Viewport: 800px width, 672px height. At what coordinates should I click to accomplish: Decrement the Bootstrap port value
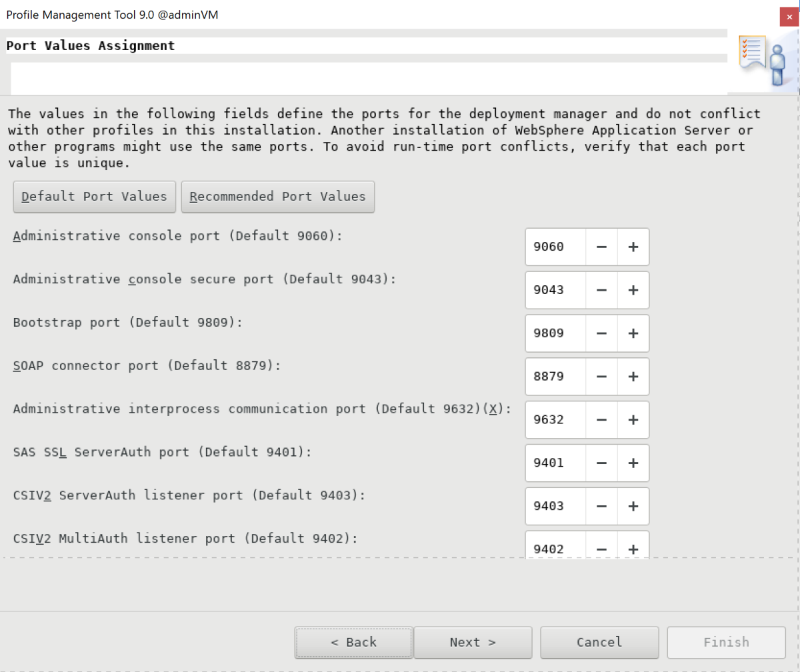pos(601,333)
